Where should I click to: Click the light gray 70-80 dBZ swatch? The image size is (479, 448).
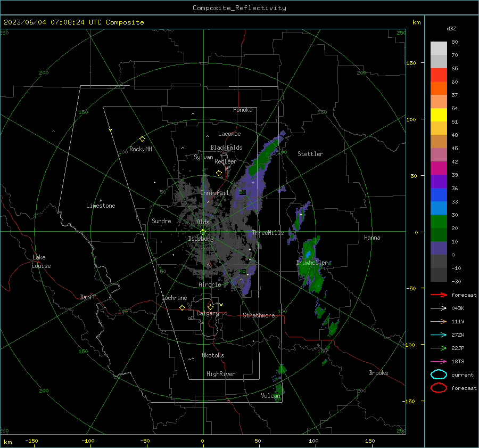point(439,48)
